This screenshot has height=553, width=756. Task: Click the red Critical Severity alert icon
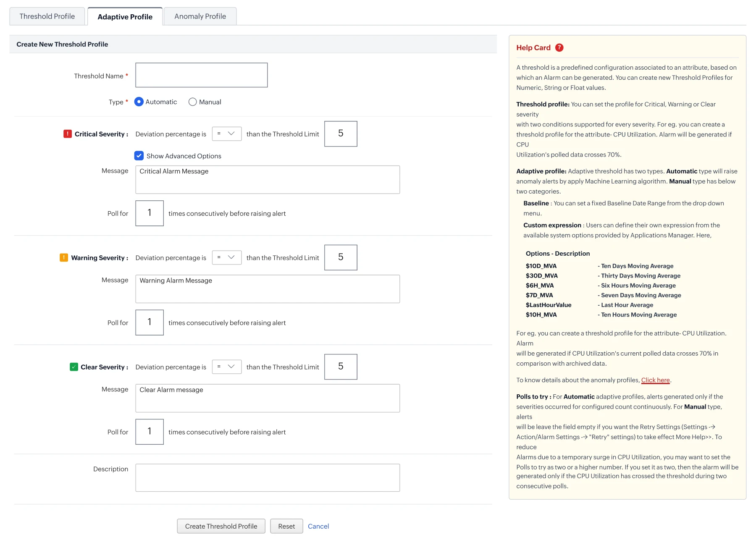tap(67, 134)
